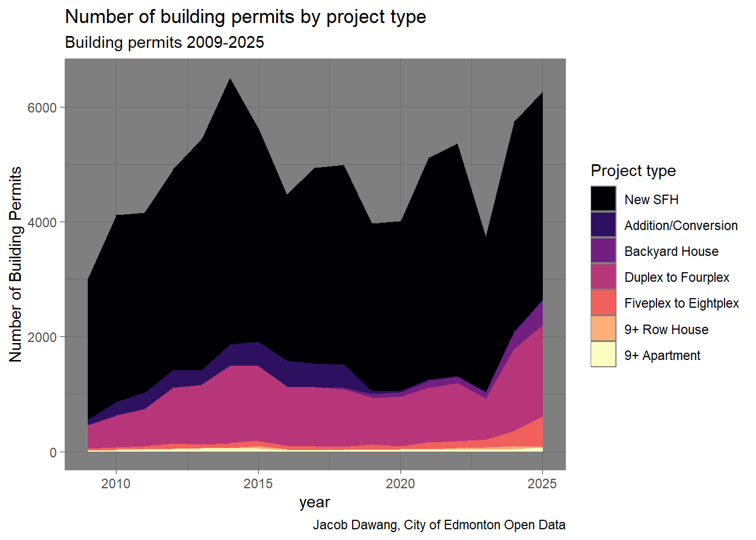Select the 6000 y-axis tick label
The width and height of the screenshot is (756, 540).
tap(42, 107)
